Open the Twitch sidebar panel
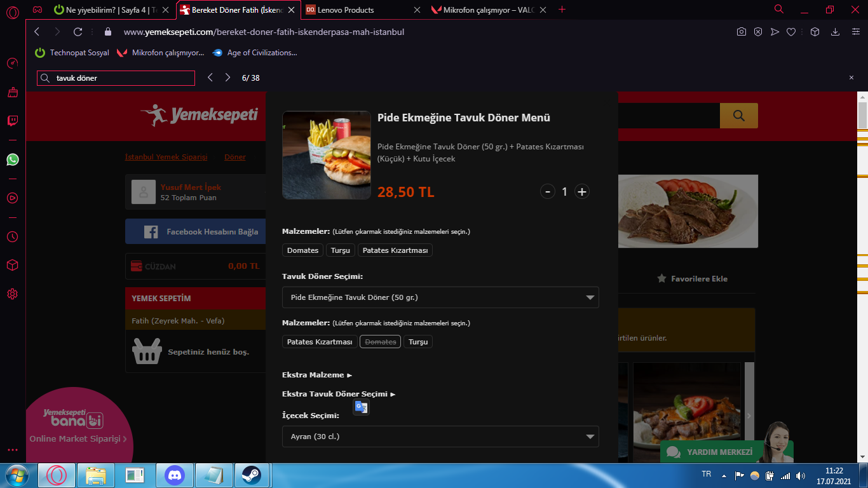This screenshot has width=868, height=488. (x=13, y=121)
